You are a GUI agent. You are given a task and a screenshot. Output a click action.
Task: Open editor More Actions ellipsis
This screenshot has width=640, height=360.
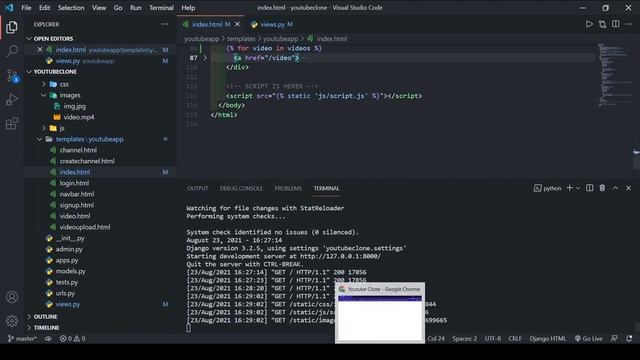point(629,24)
